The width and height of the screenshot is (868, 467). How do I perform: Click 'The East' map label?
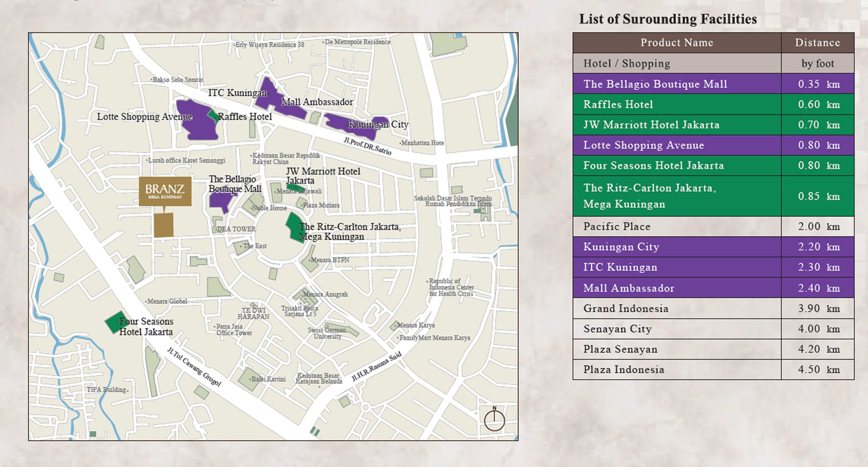[x=255, y=246]
